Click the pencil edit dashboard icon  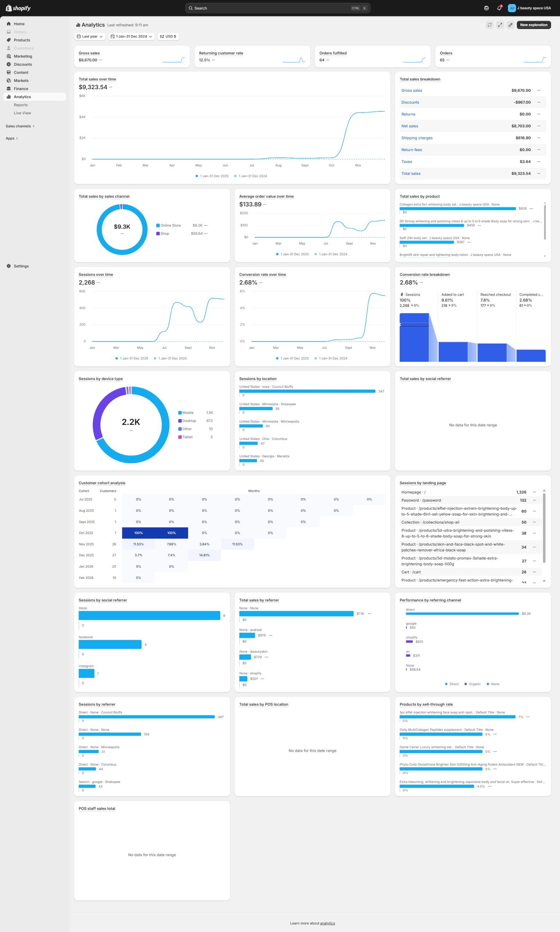[510, 25]
